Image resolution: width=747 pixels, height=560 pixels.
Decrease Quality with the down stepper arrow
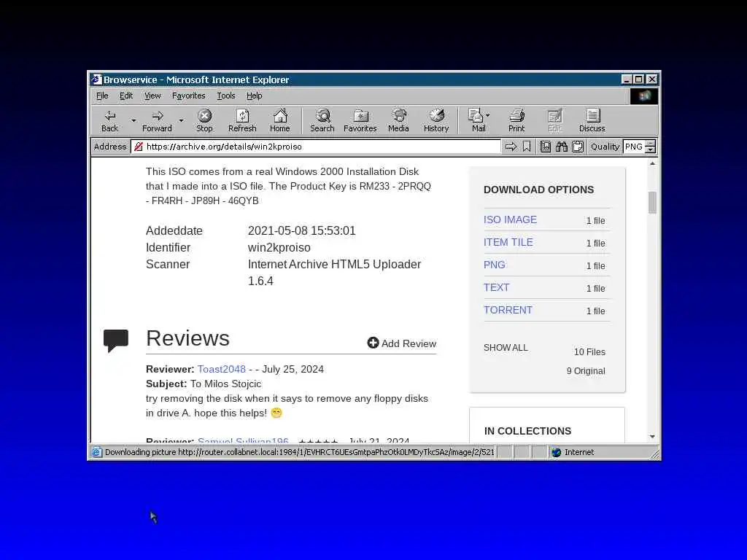[x=650, y=150]
